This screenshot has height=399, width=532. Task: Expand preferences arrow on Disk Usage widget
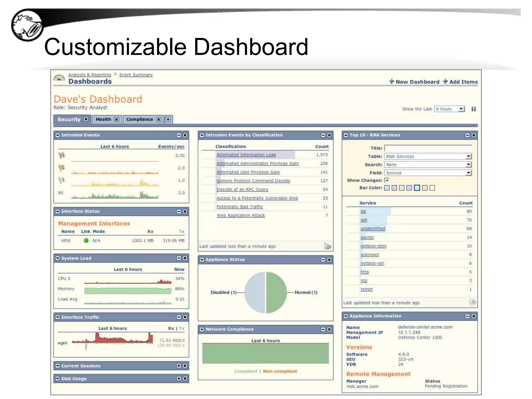click(58, 378)
